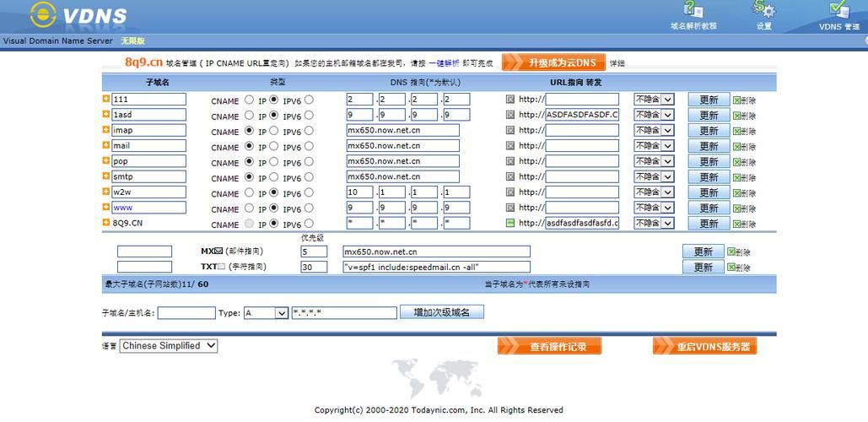Click the subdomain field containing mail
Image resolution: width=868 pixels, height=422 pixels.
149,146
